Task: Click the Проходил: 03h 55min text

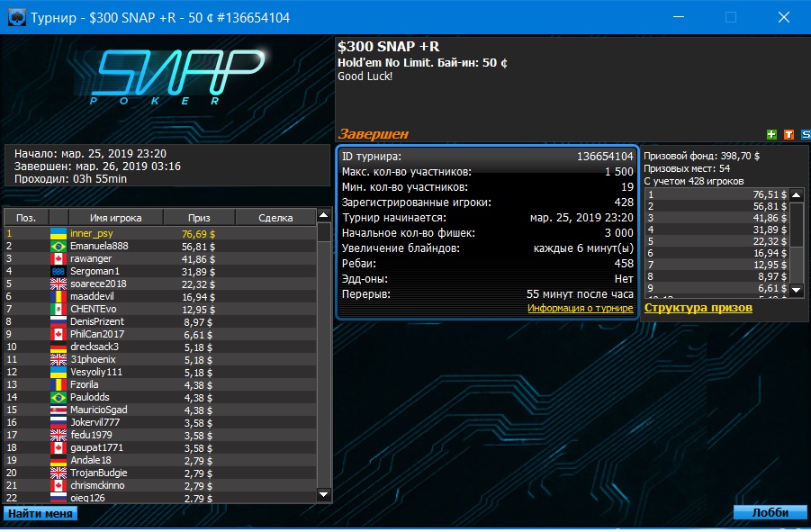Action: pos(70,179)
